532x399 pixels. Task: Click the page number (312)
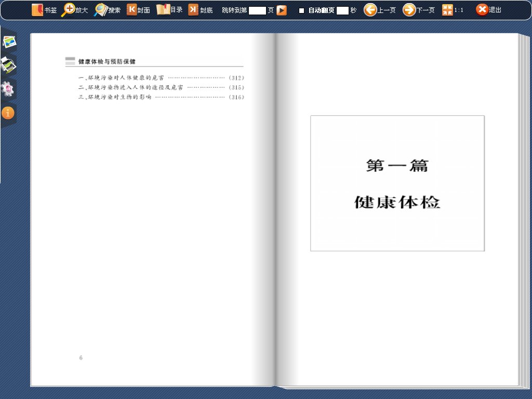(236, 78)
